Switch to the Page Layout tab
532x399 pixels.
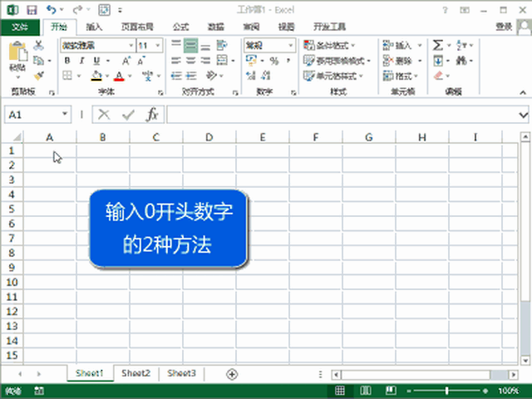pos(137,27)
